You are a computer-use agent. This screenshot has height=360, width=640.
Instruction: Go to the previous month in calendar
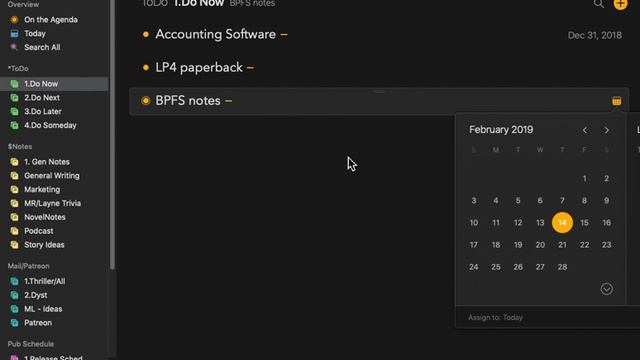pyautogui.click(x=584, y=130)
